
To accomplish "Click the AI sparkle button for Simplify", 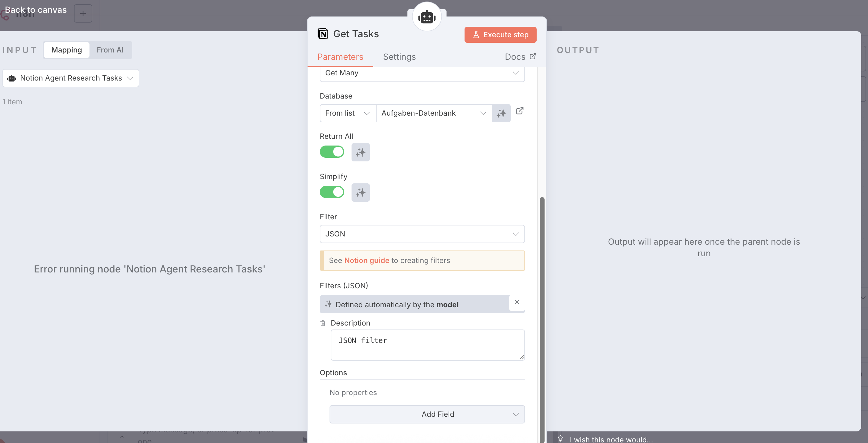I will point(360,193).
